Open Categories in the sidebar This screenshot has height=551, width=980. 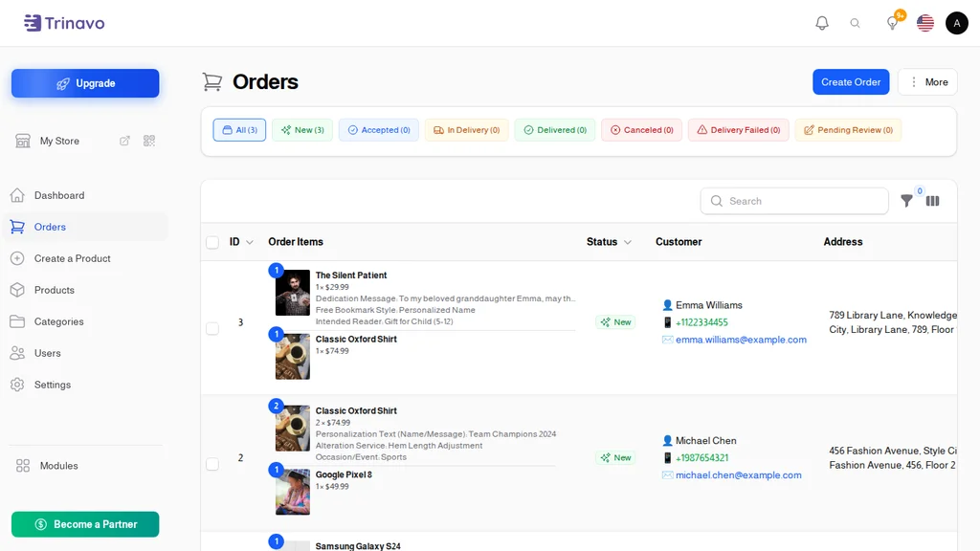click(85, 321)
